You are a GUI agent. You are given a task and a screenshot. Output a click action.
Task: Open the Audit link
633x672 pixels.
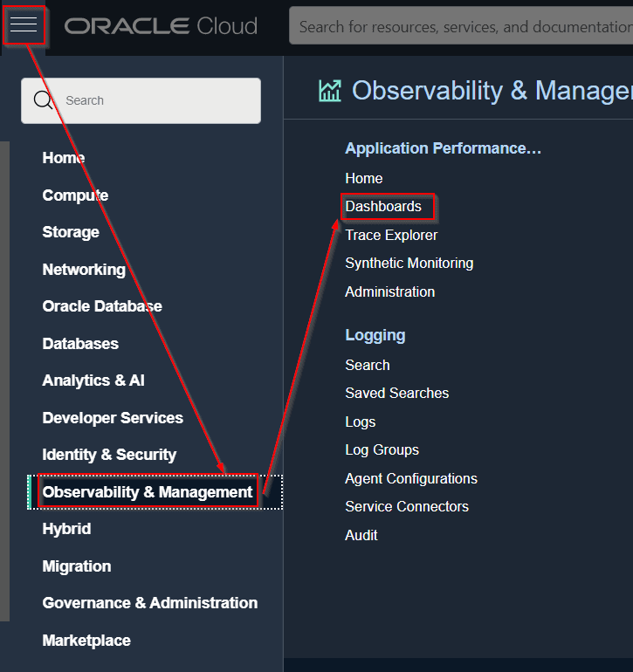(x=361, y=535)
